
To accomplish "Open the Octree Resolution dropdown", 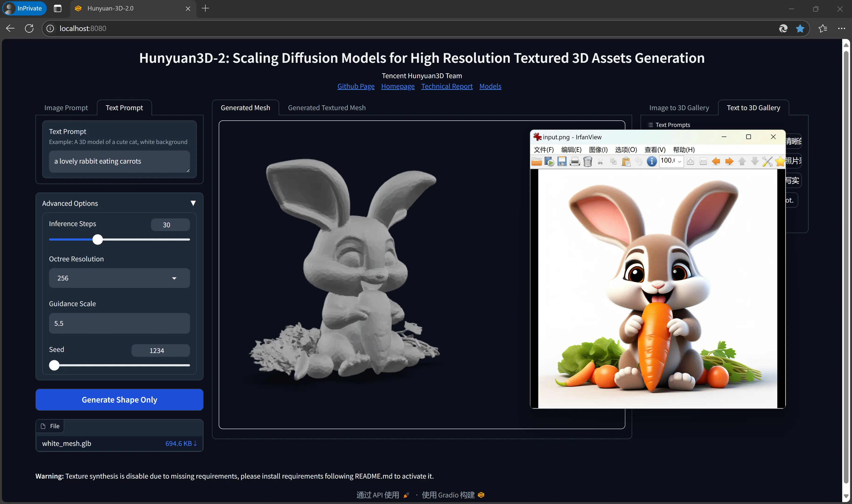I will 119,278.
